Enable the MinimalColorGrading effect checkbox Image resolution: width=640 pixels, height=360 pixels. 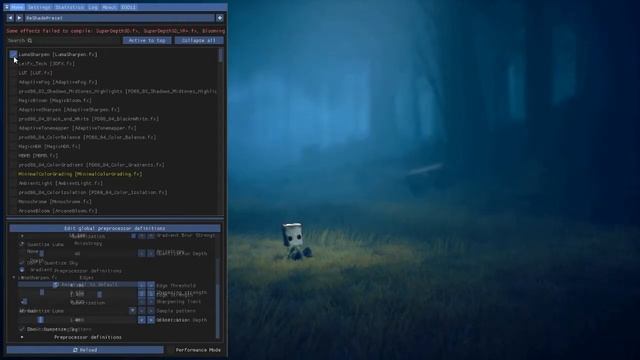point(13,174)
